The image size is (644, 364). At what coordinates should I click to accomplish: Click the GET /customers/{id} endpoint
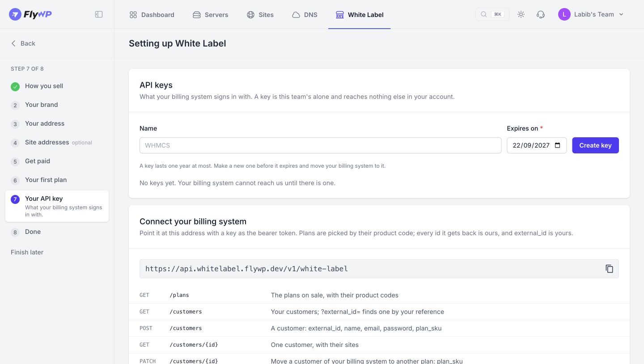[379, 345]
